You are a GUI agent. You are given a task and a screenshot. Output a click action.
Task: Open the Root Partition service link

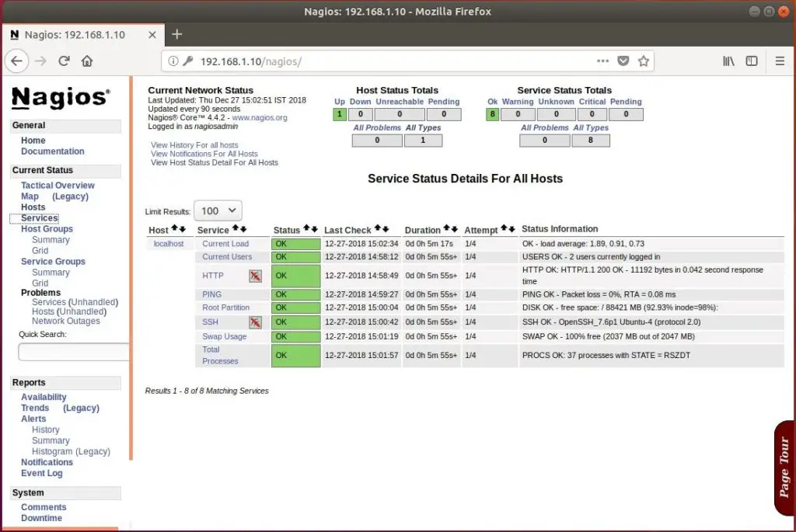point(226,308)
